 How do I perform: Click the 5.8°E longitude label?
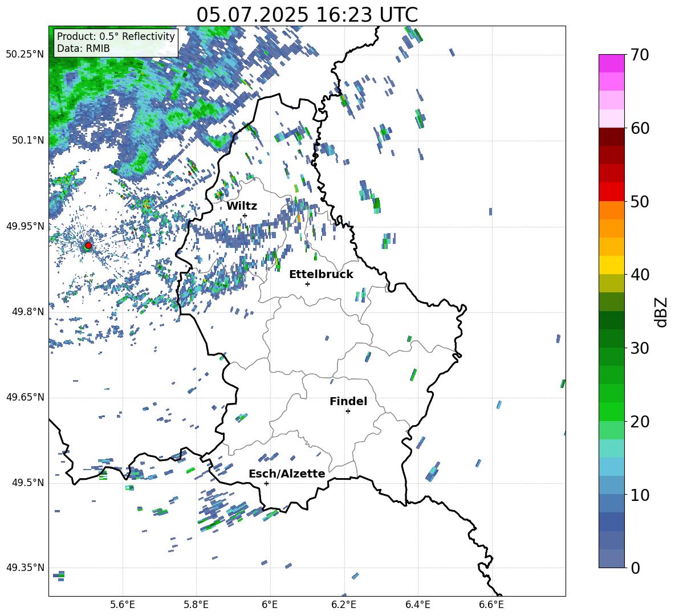(x=196, y=605)
